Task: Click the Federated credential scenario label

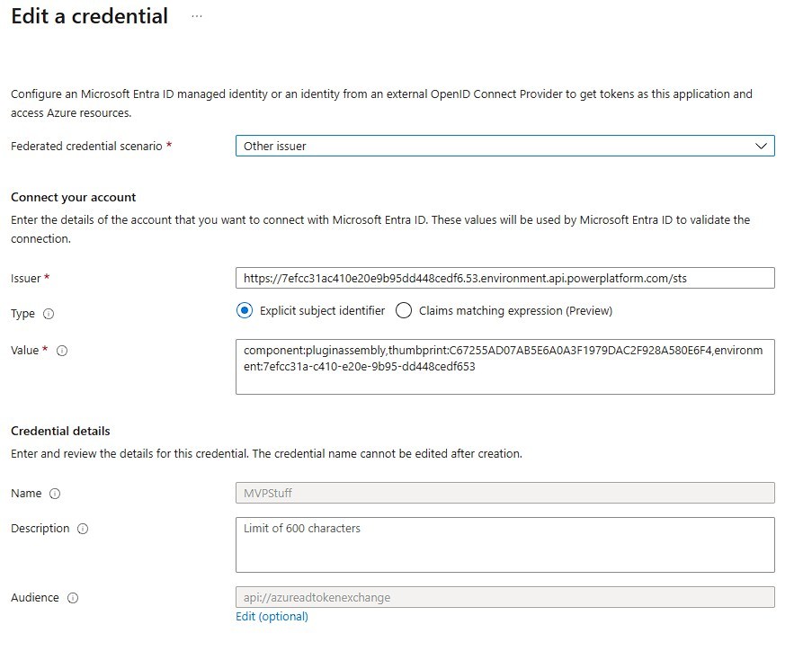Action: [86, 146]
